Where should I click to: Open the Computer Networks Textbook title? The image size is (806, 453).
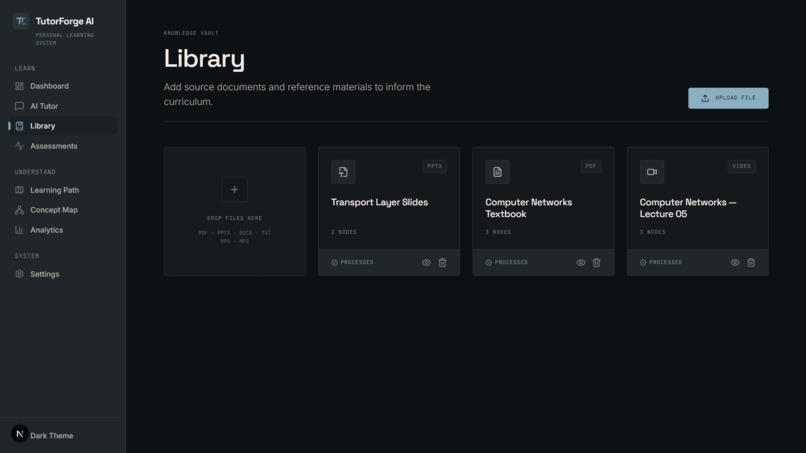pos(528,208)
